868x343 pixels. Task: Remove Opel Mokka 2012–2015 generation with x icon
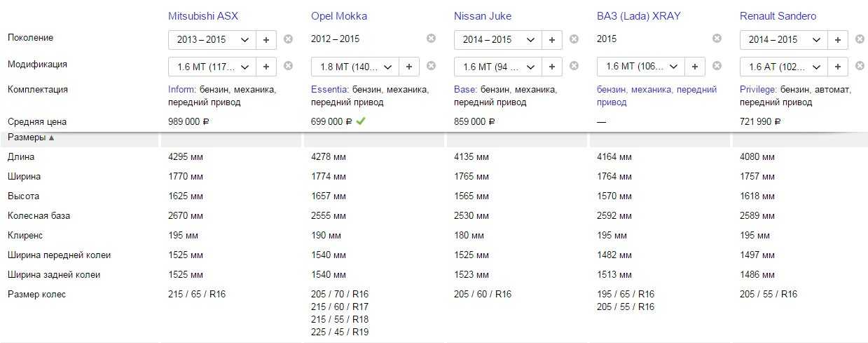[431, 39]
